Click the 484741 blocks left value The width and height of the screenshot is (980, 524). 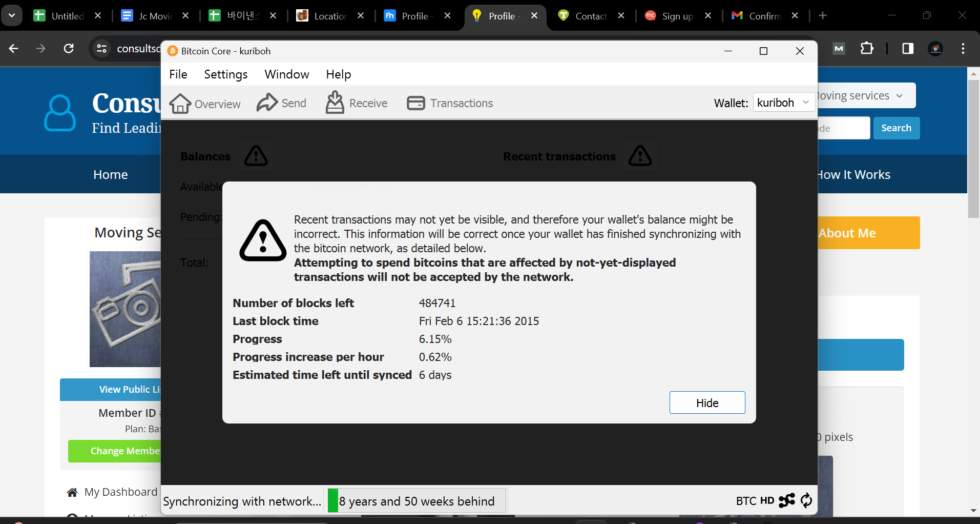(x=437, y=303)
